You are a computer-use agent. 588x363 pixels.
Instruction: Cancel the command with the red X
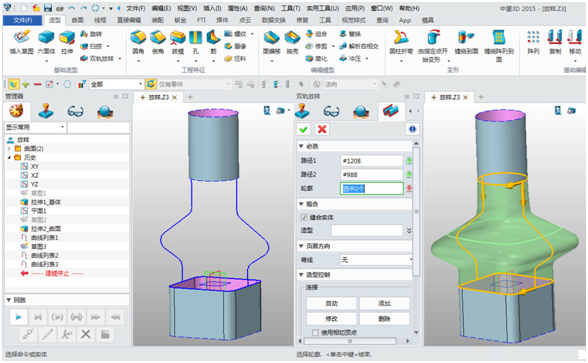[322, 129]
